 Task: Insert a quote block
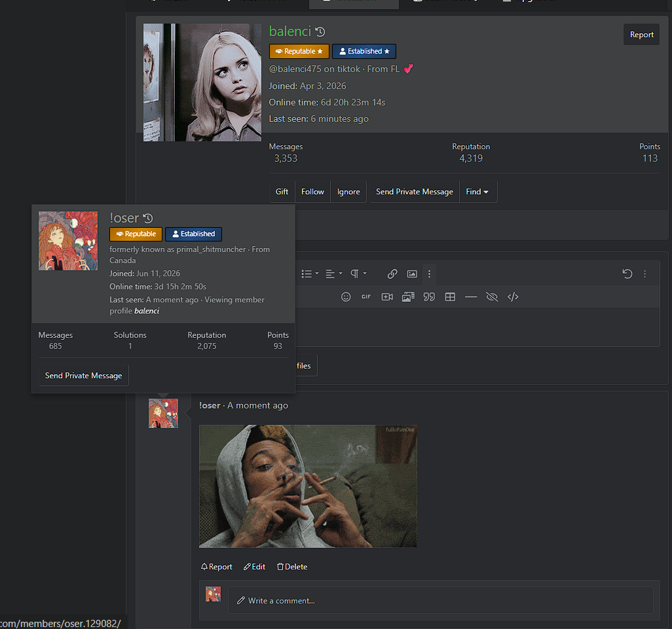pos(429,297)
